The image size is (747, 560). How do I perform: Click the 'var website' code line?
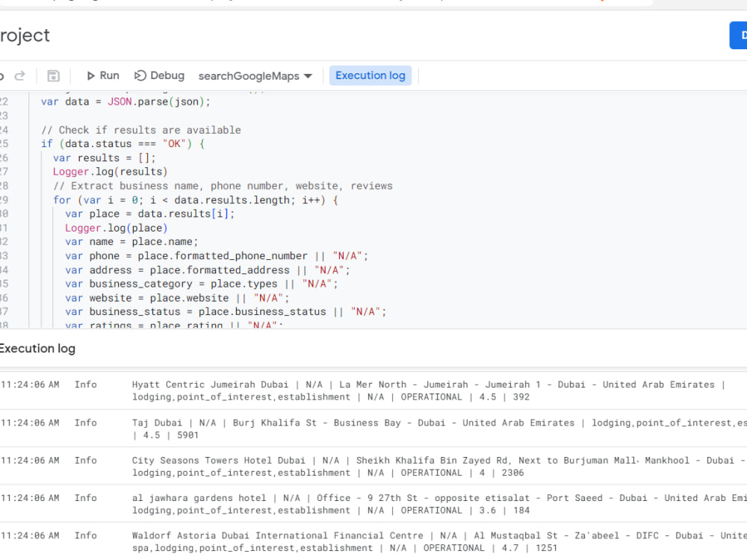[x=177, y=298]
